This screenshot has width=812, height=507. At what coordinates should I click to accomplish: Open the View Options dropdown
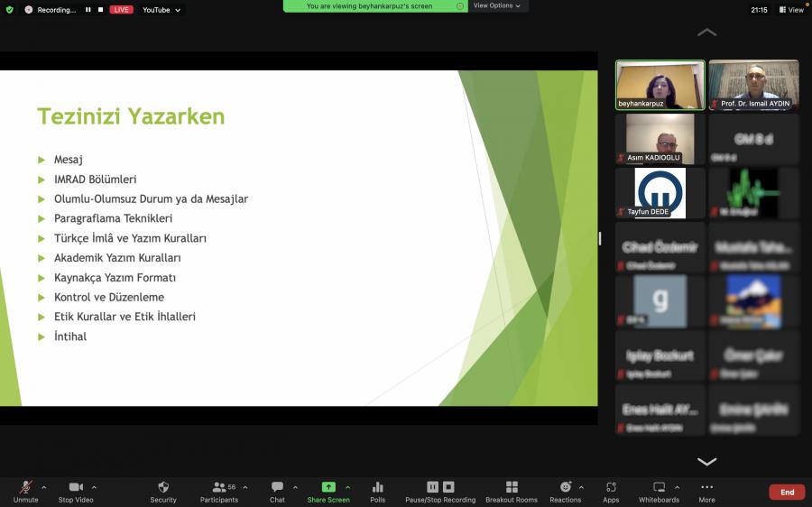pyautogui.click(x=497, y=5)
